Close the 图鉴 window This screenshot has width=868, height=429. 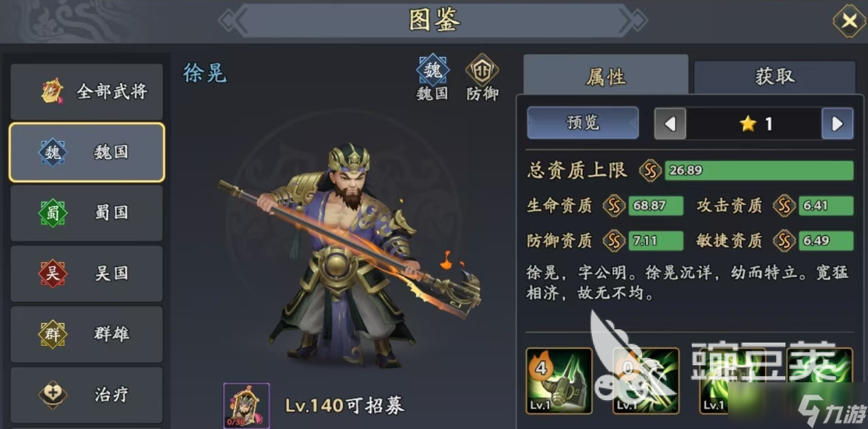849,21
